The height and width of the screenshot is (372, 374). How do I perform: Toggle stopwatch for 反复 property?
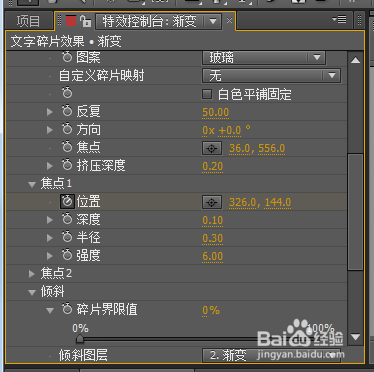67,111
